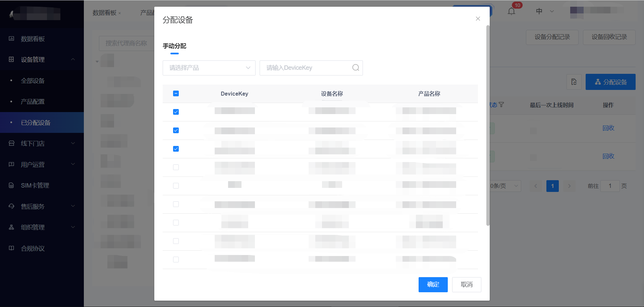Click the 取消 cancel button

point(466,285)
